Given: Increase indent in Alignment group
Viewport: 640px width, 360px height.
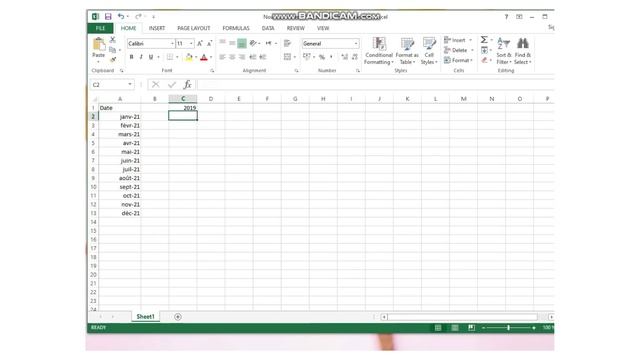Looking at the screenshot, I should (x=263, y=57).
